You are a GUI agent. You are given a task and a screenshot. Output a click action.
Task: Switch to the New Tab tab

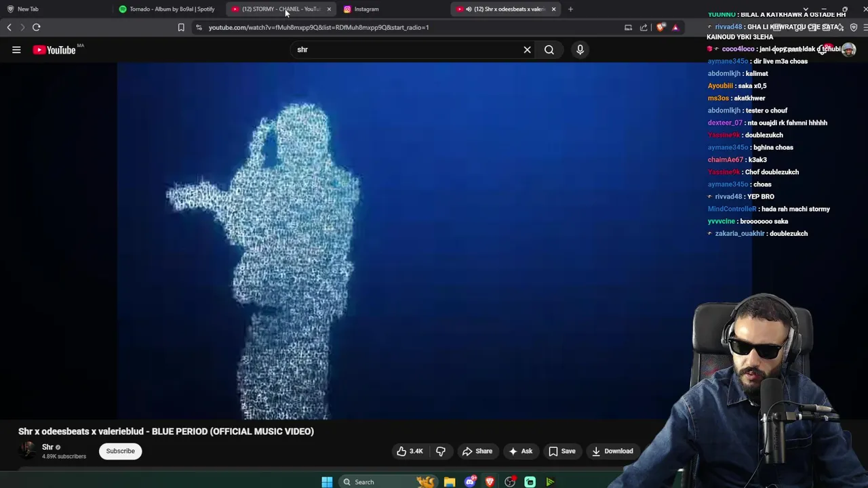click(x=28, y=9)
